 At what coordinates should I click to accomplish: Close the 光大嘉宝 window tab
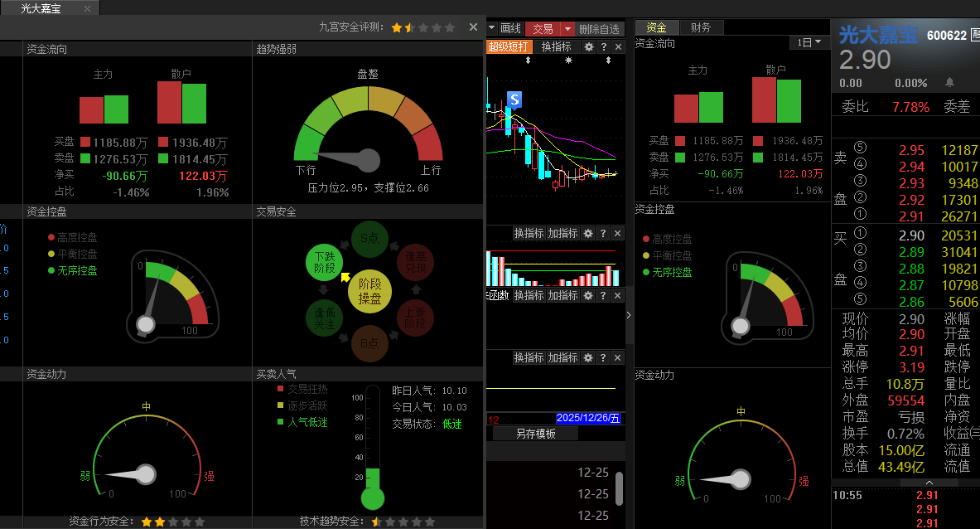tap(87, 9)
